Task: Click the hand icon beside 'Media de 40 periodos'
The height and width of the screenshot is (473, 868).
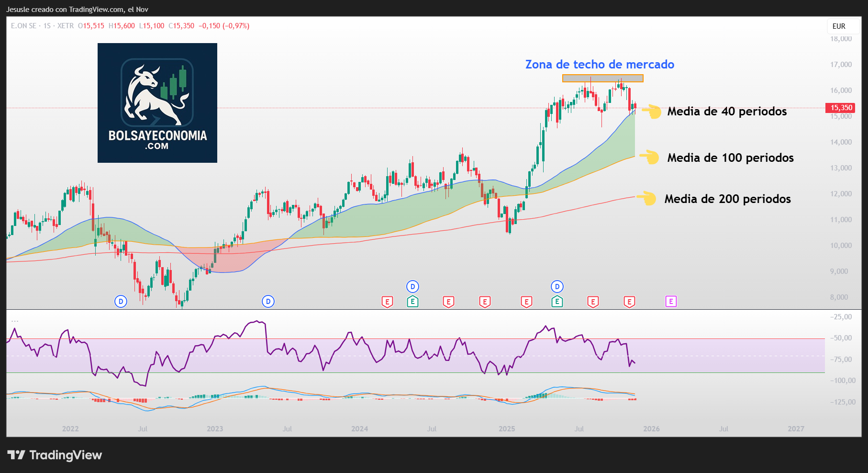Action: [x=654, y=112]
